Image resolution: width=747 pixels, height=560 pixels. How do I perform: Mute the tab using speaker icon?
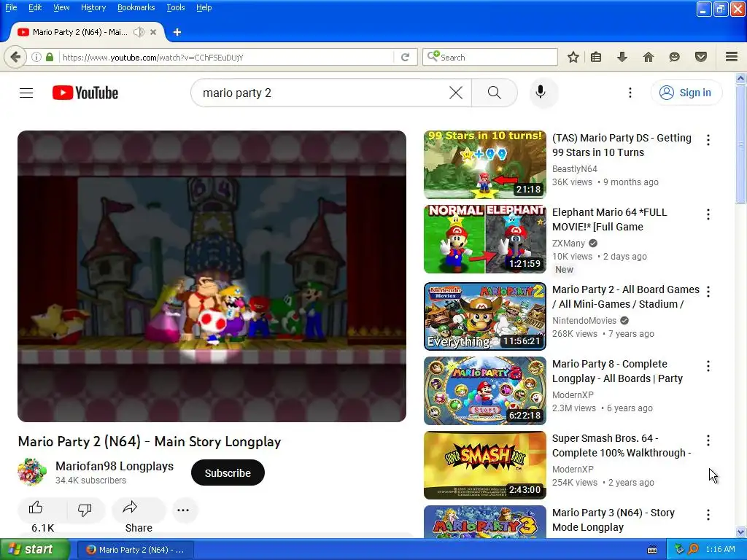pos(139,32)
